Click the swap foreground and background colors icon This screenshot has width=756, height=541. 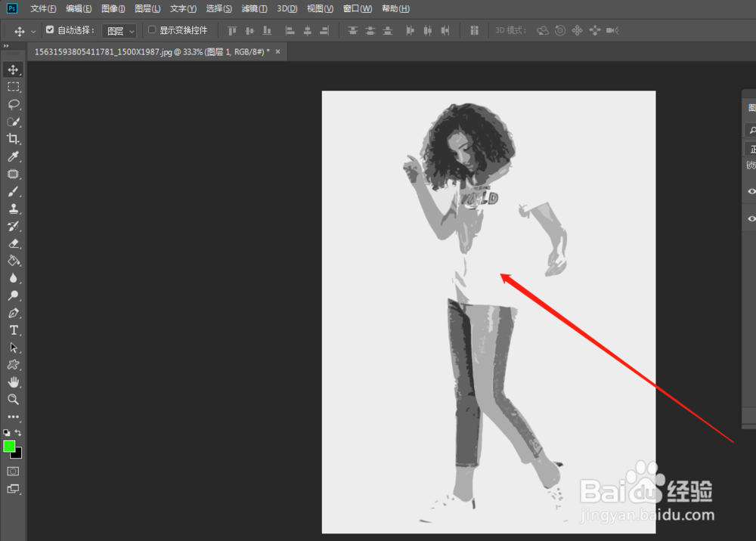18,433
